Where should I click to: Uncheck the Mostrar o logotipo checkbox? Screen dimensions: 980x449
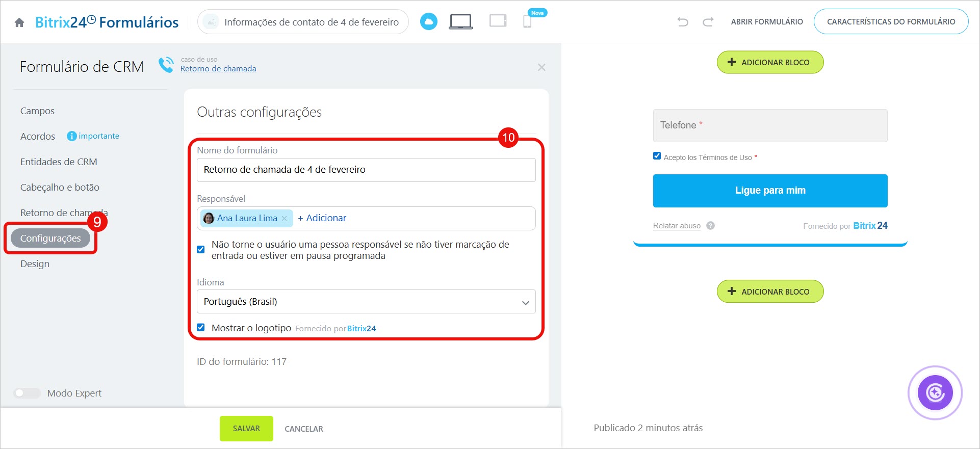201,327
